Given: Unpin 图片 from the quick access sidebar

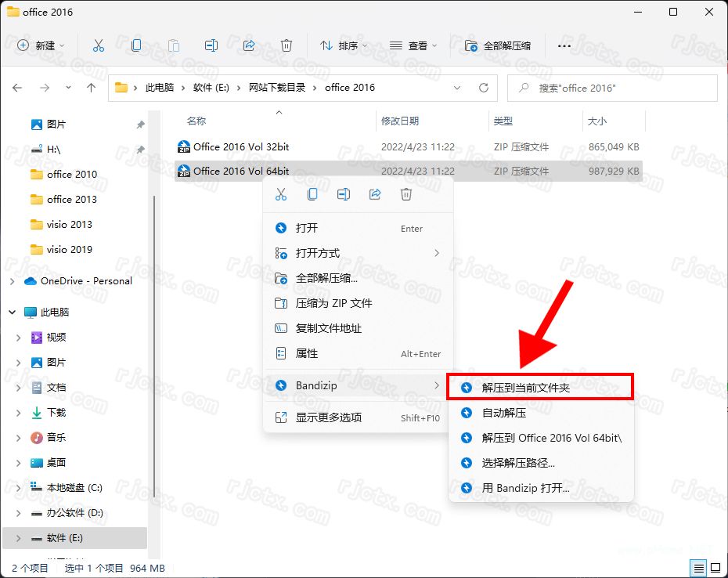Looking at the screenshot, I should [x=139, y=124].
